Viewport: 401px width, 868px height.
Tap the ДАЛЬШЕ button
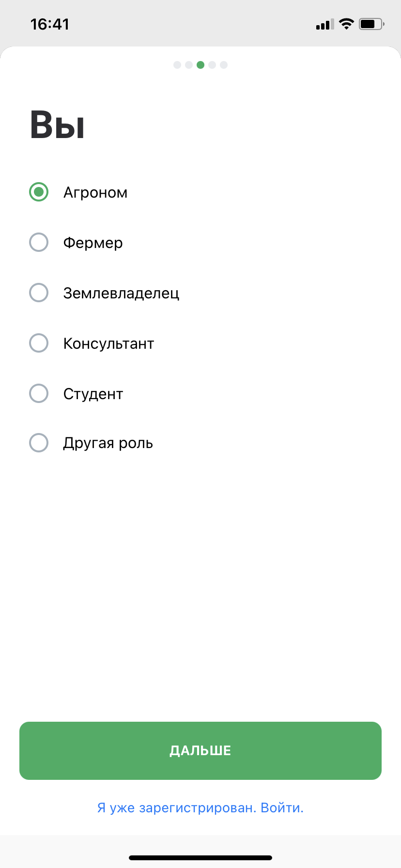tap(200, 751)
